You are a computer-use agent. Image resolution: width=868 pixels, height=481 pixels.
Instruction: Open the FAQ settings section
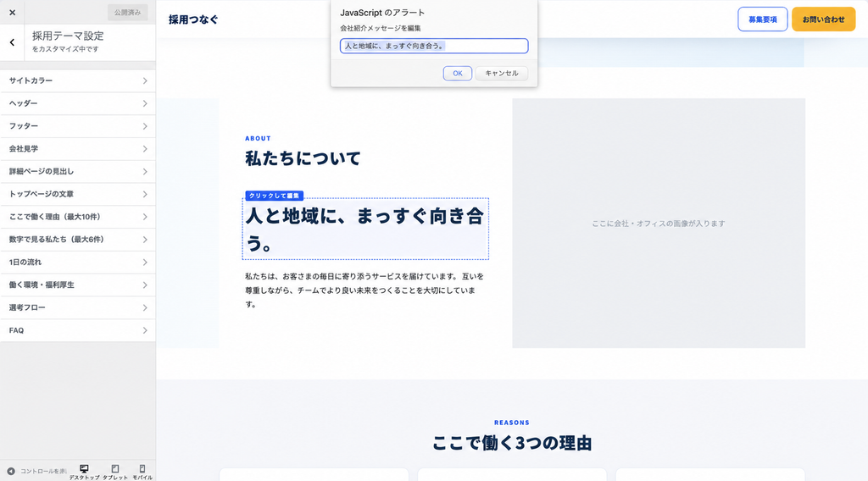tap(78, 330)
